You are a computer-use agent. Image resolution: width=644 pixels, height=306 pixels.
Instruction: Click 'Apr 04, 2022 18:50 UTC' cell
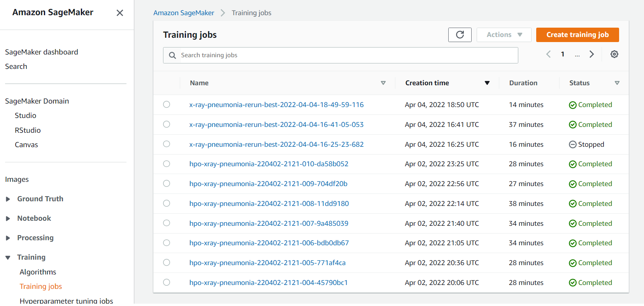442,105
